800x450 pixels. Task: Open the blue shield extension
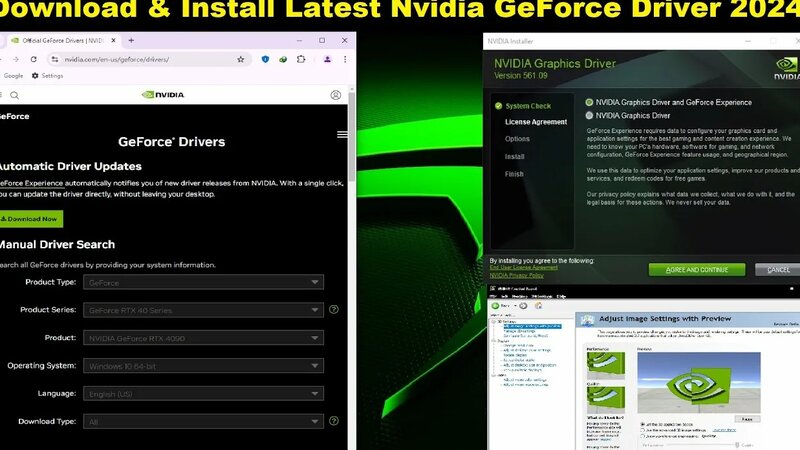tap(265, 59)
